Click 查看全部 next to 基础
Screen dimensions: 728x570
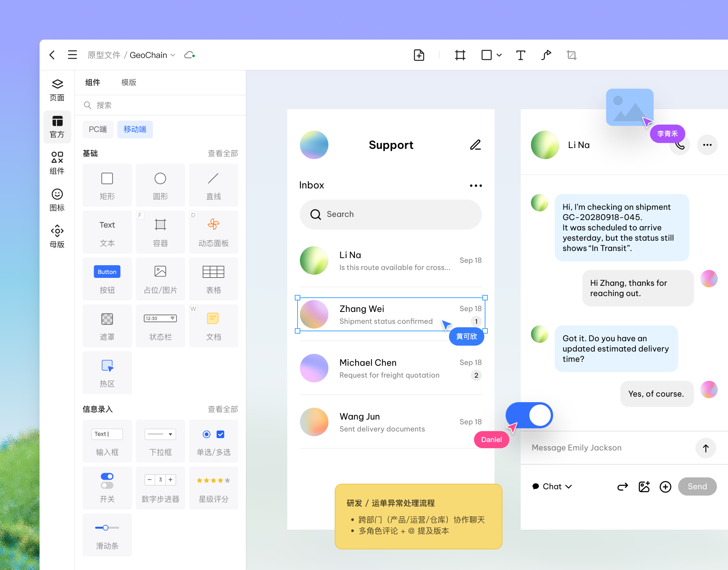pyautogui.click(x=223, y=153)
